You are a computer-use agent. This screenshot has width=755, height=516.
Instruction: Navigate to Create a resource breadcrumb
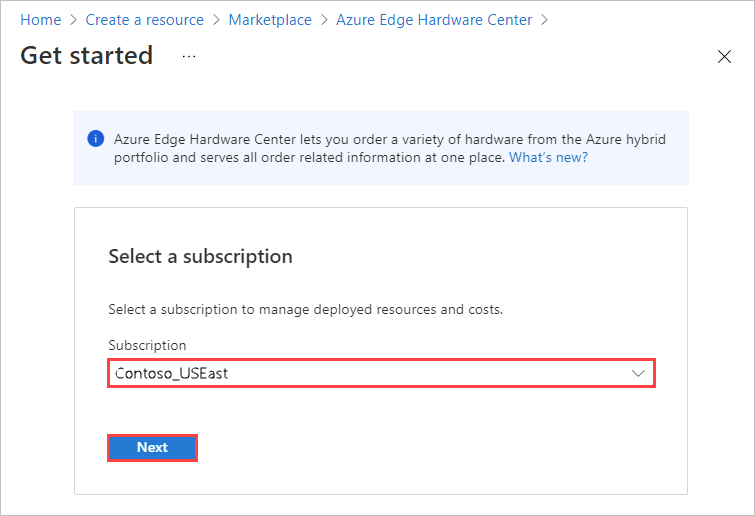coord(145,20)
